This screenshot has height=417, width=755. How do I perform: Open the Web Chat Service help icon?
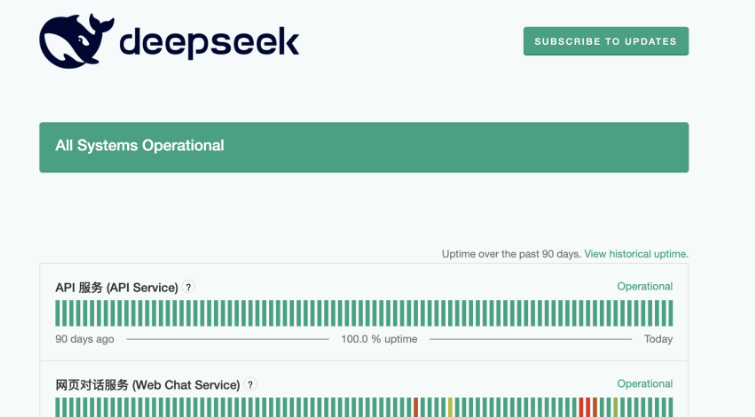coord(251,384)
